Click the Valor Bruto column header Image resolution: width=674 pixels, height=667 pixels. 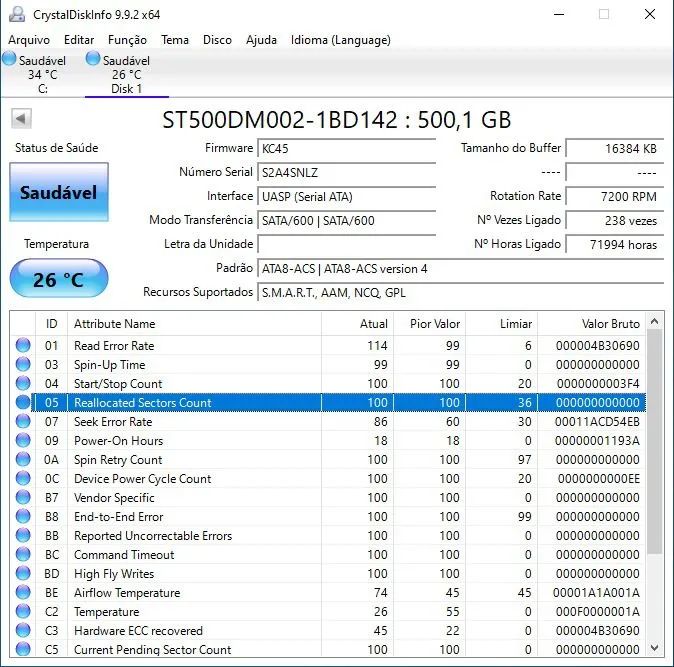point(591,324)
